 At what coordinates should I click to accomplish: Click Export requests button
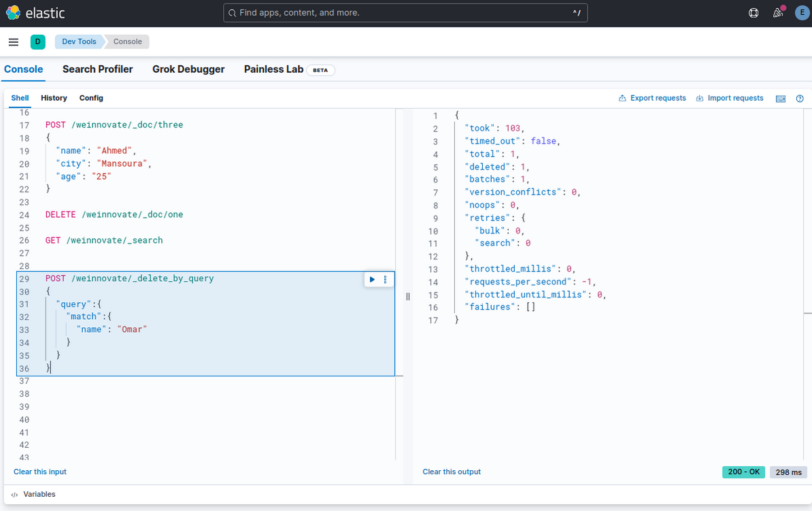pos(652,98)
